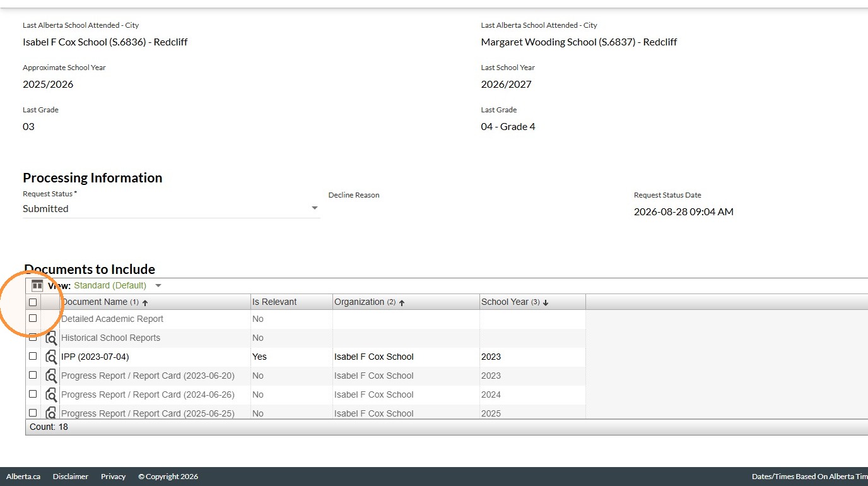Toggle the select-all documents header checkbox
Viewport: 868px width, 486px height.
[33, 302]
